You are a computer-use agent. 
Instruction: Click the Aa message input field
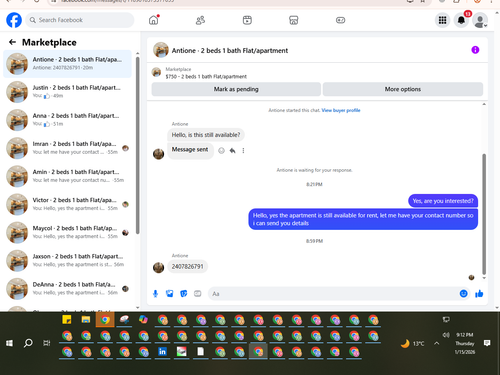tap(333, 294)
